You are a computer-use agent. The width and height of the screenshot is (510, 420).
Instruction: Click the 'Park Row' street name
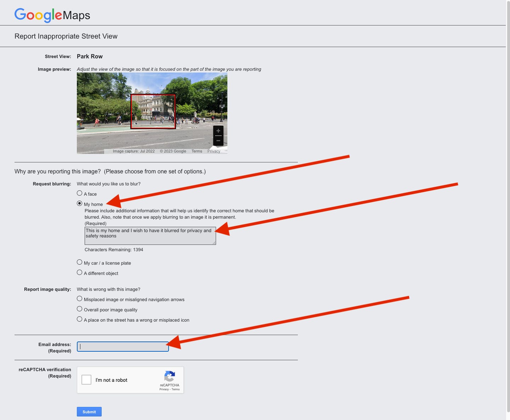coord(90,56)
